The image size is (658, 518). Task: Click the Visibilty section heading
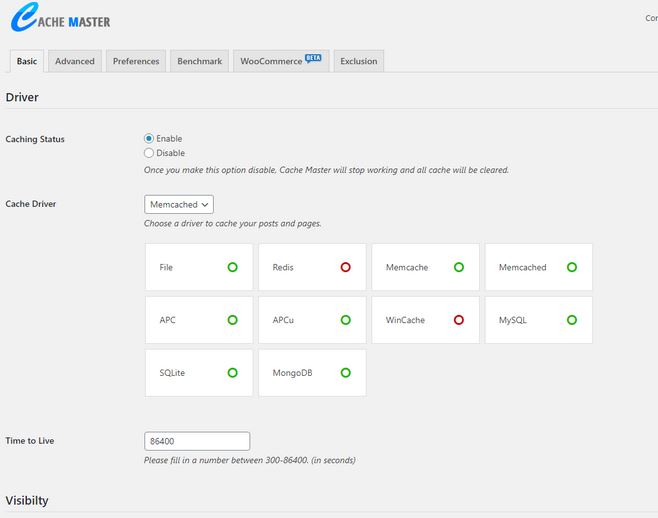pos(27,500)
